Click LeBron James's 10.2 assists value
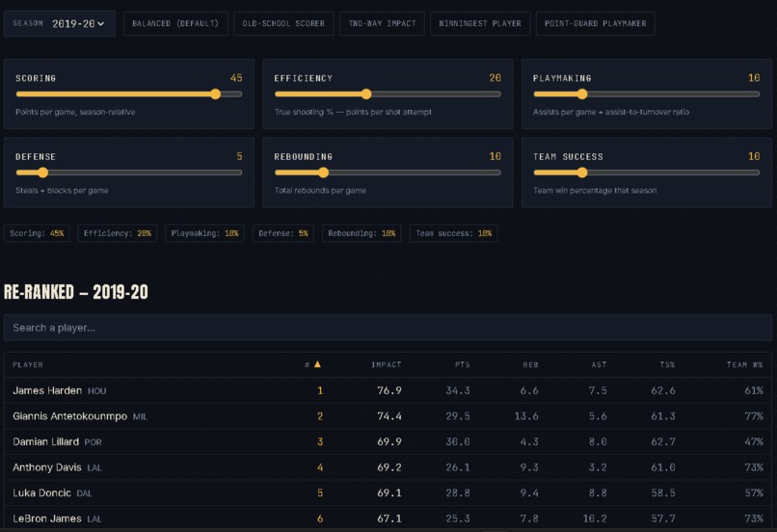 point(594,519)
